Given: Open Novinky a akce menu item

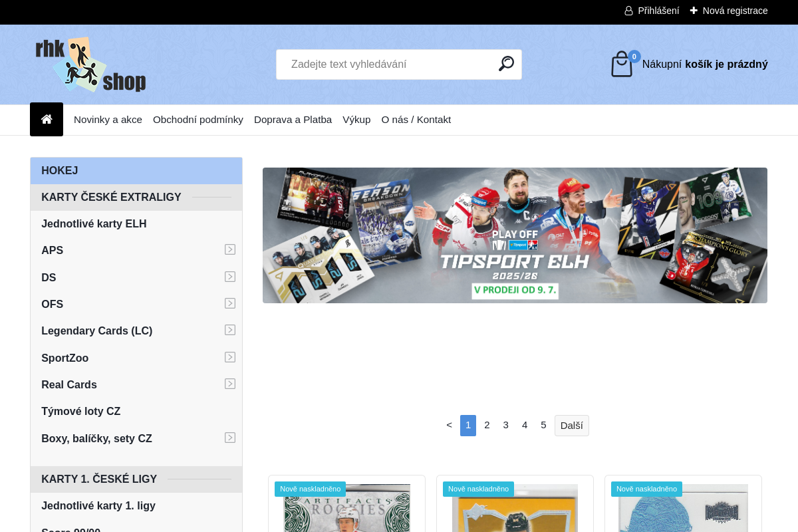Looking at the screenshot, I should click(x=108, y=120).
